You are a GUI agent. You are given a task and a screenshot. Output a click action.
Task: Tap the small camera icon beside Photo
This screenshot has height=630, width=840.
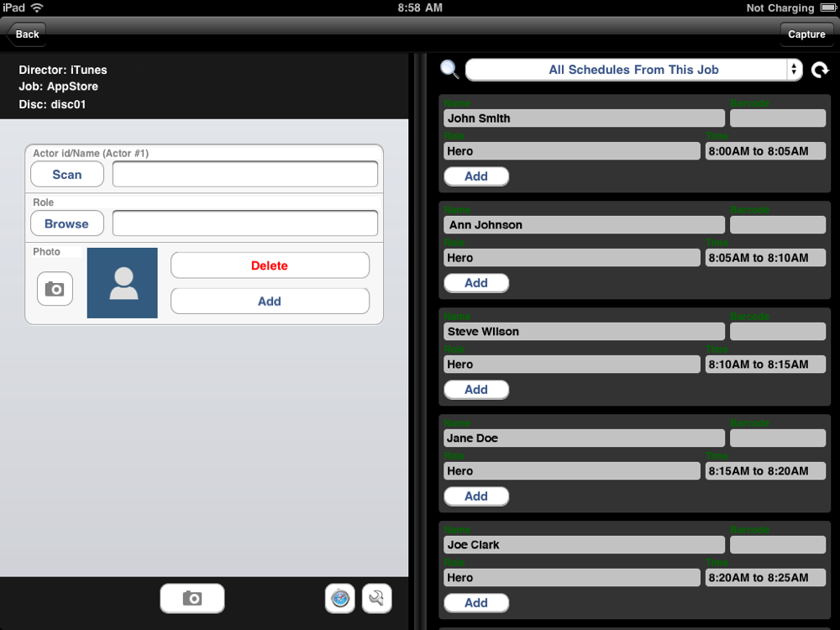(55, 289)
